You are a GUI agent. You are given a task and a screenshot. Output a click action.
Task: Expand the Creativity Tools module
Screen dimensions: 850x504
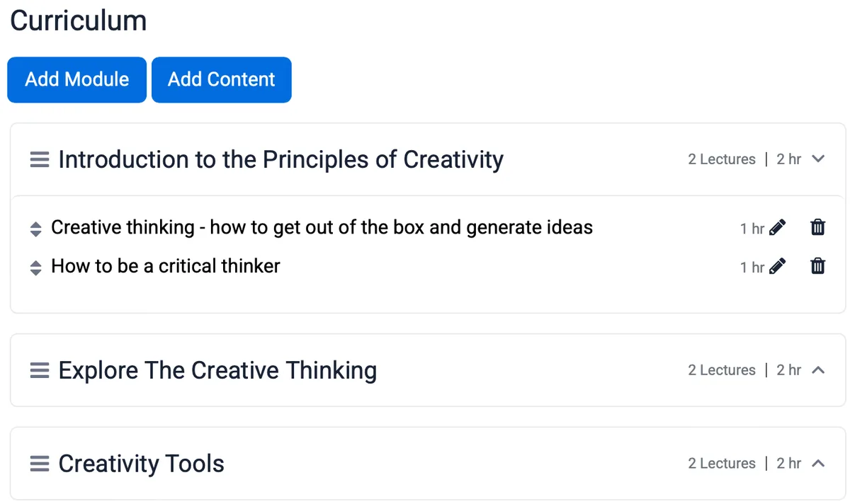[818, 463]
